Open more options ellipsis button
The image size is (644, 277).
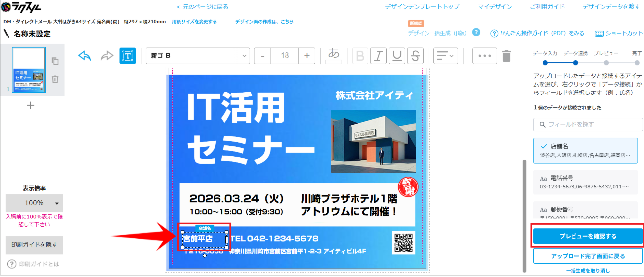tap(484, 56)
